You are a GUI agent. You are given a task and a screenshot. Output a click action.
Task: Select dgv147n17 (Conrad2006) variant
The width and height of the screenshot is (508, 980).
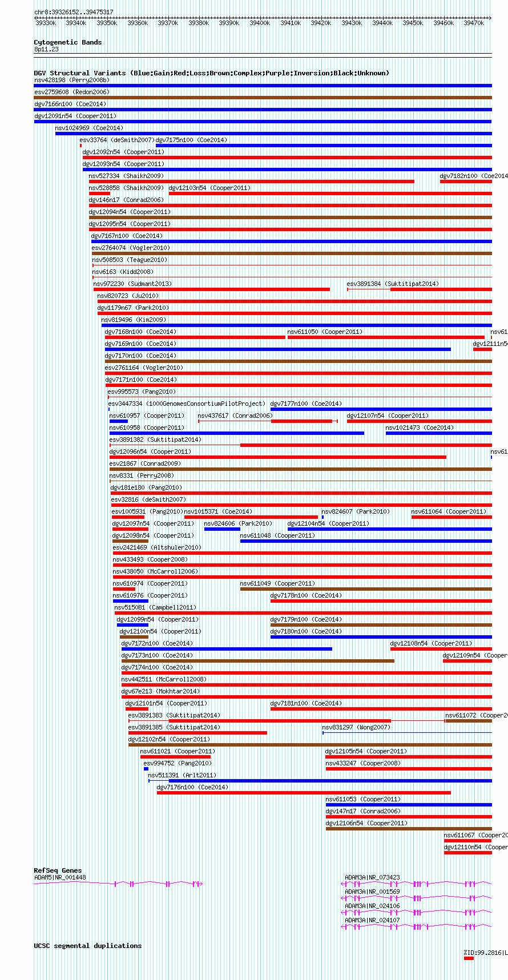(x=363, y=811)
